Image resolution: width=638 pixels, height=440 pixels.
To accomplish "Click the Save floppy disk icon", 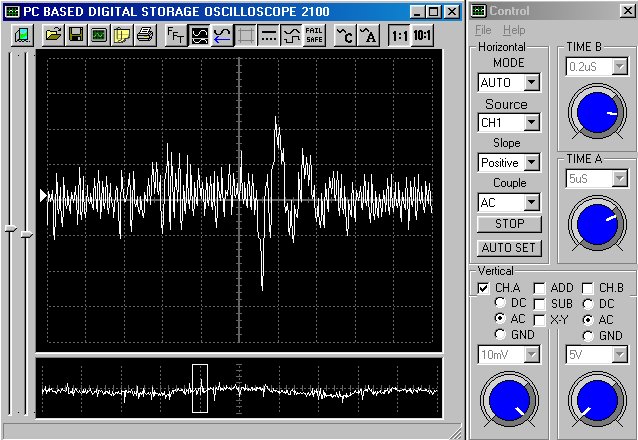I will coord(75,35).
